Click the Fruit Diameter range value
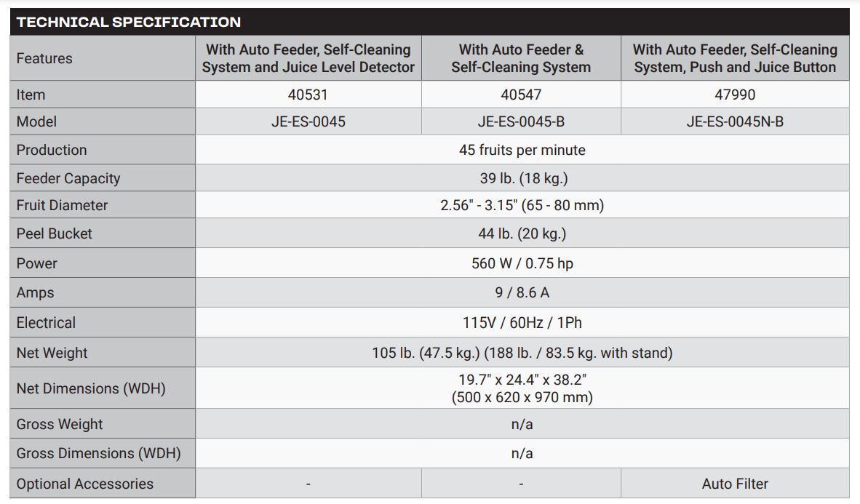 pos(522,205)
